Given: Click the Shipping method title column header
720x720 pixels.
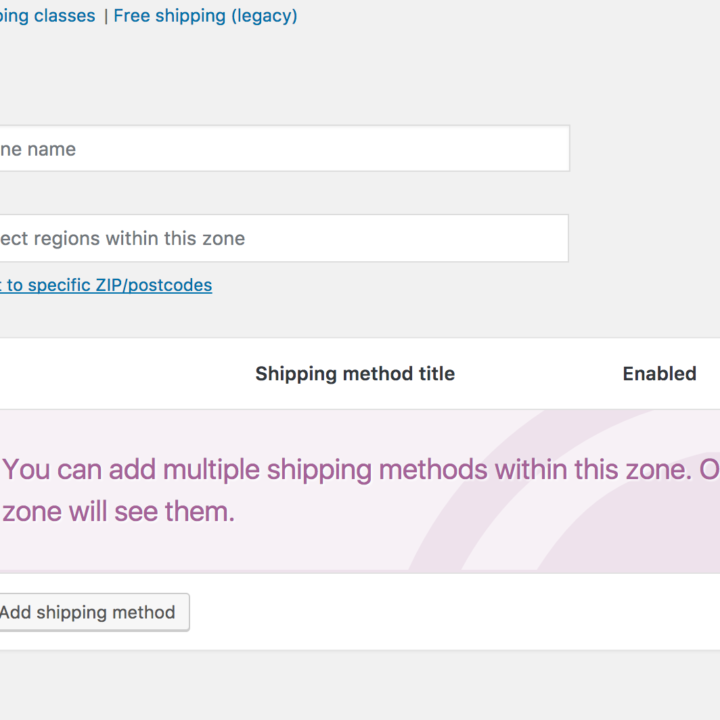Looking at the screenshot, I should click(354, 374).
